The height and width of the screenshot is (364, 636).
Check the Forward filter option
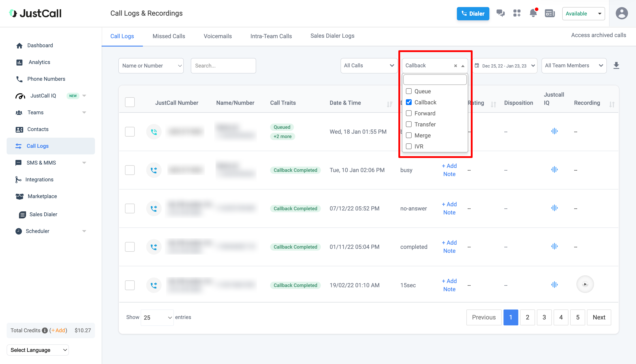pos(409,113)
